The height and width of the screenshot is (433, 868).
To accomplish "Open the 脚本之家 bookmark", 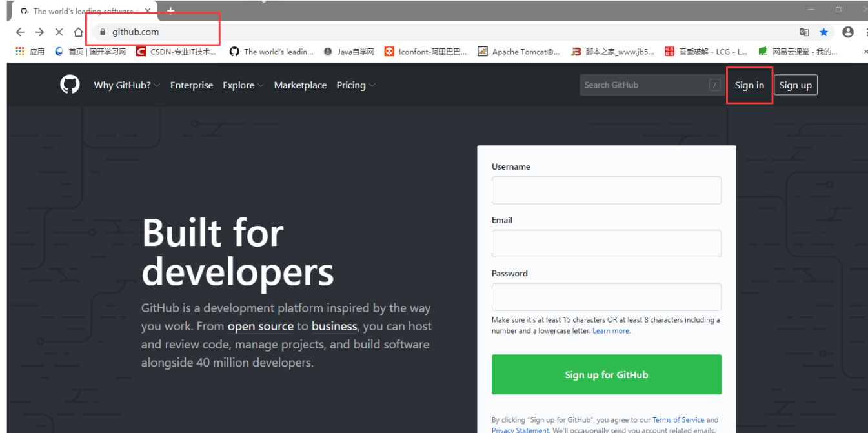I will point(613,52).
